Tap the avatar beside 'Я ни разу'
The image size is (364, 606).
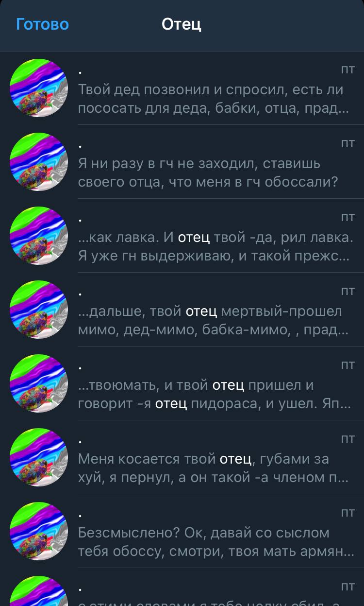[x=39, y=162]
